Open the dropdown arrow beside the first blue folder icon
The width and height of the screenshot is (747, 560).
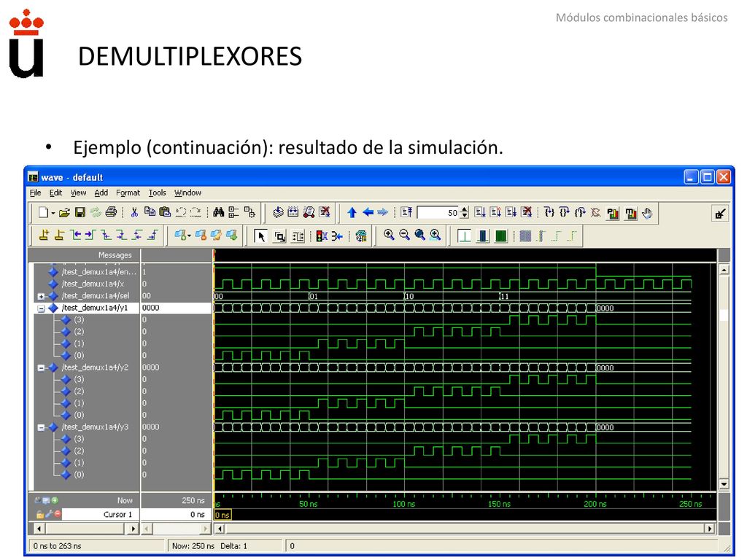[189, 236]
